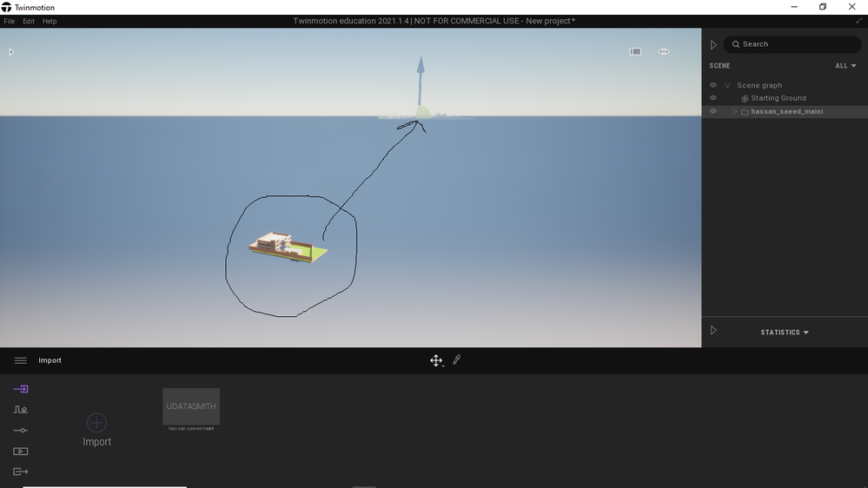Open the Export sidebar icon
The width and height of the screenshot is (868, 488).
click(21, 472)
